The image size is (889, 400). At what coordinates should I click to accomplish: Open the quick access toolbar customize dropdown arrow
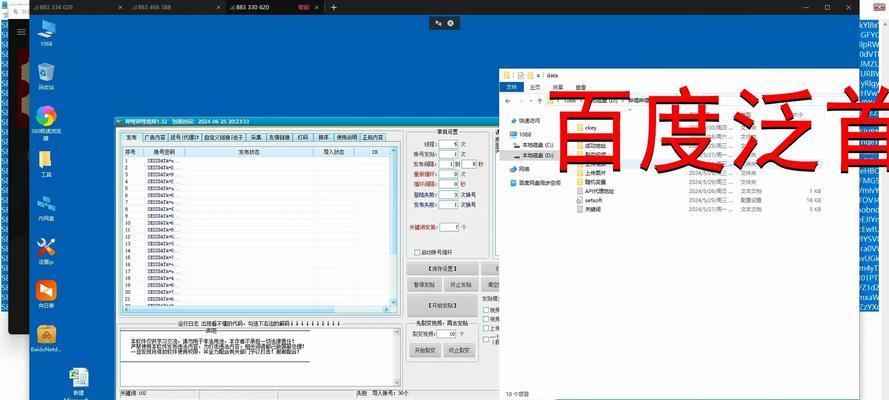pos(537,75)
